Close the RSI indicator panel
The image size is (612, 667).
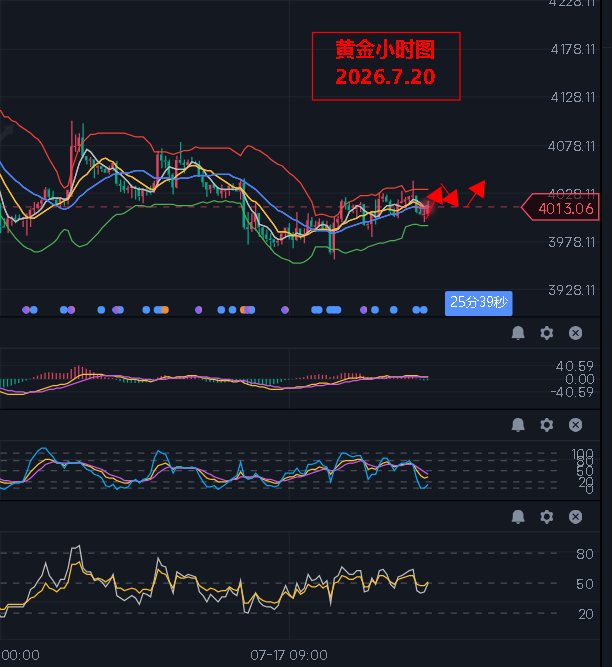point(575,517)
